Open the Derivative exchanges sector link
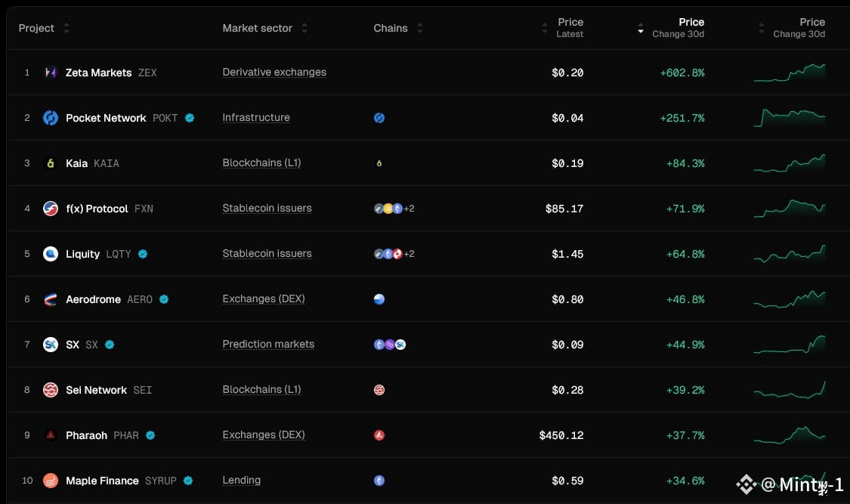Viewport: 850px width, 504px height. click(274, 72)
